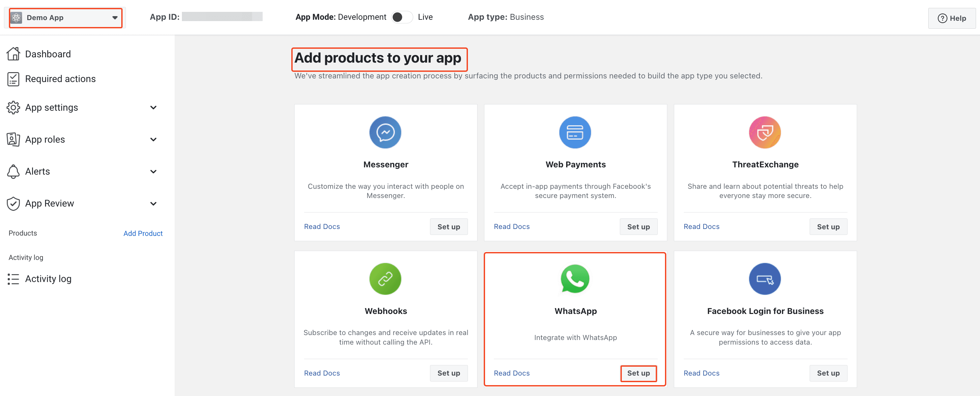Click the Help button

click(x=951, y=18)
